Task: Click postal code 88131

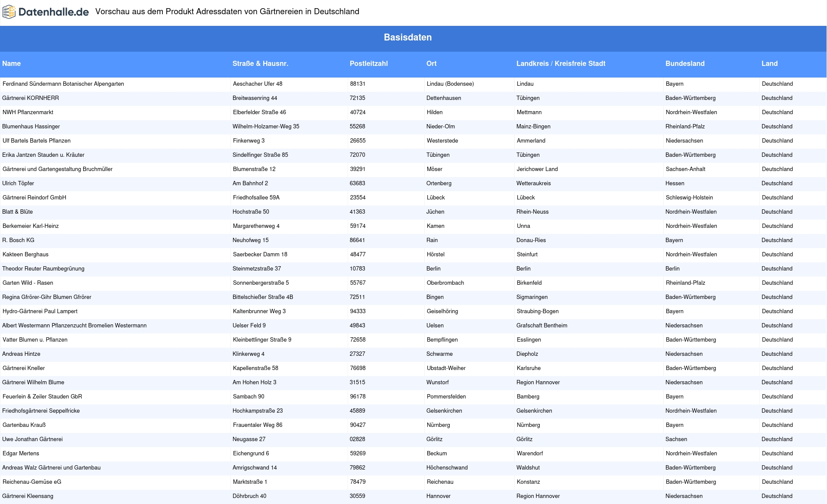Action: click(x=358, y=84)
